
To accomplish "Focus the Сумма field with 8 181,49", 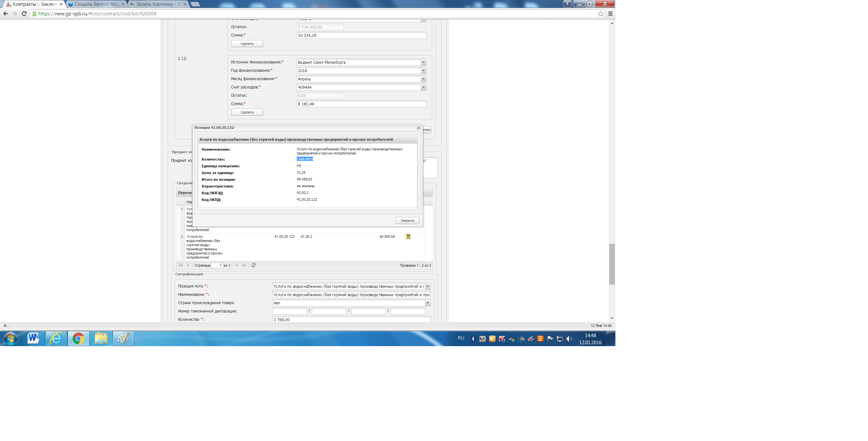I will click(x=362, y=104).
